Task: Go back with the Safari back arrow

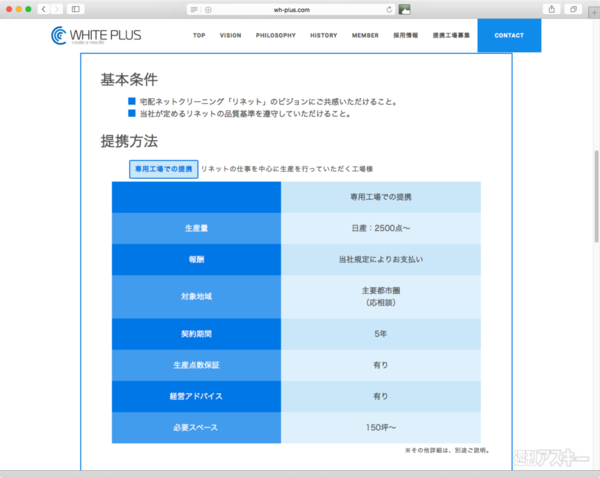Action: click(44, 9)
